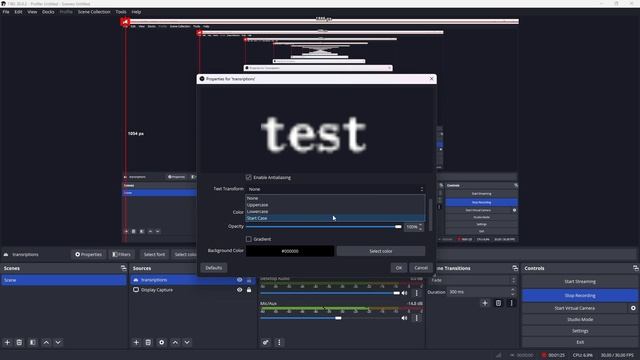Click Desktop Audio volume slider handle

pos(396,293)
